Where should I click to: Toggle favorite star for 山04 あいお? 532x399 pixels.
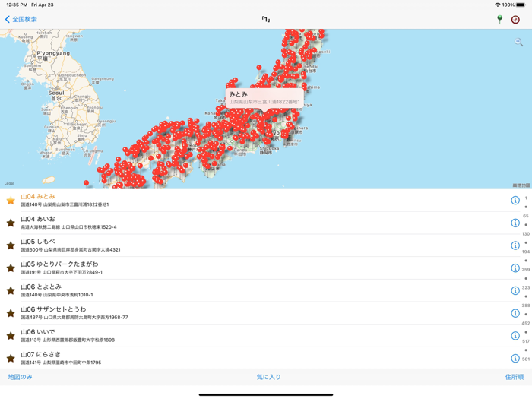tap(11, 223)
